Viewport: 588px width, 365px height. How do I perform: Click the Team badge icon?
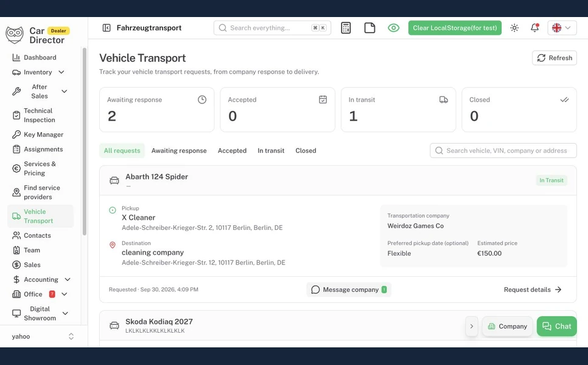point(16,250)
